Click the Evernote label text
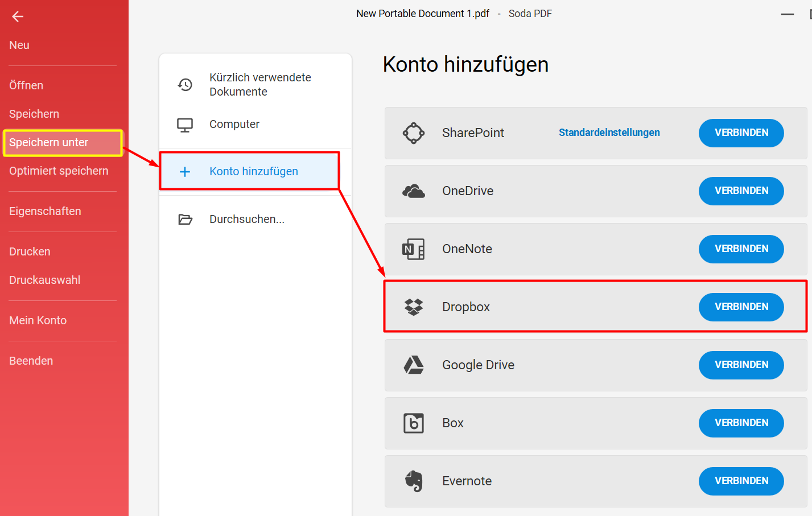Image resolution: width=812 pixels, height=516 pixels. (x=467, y=481)
